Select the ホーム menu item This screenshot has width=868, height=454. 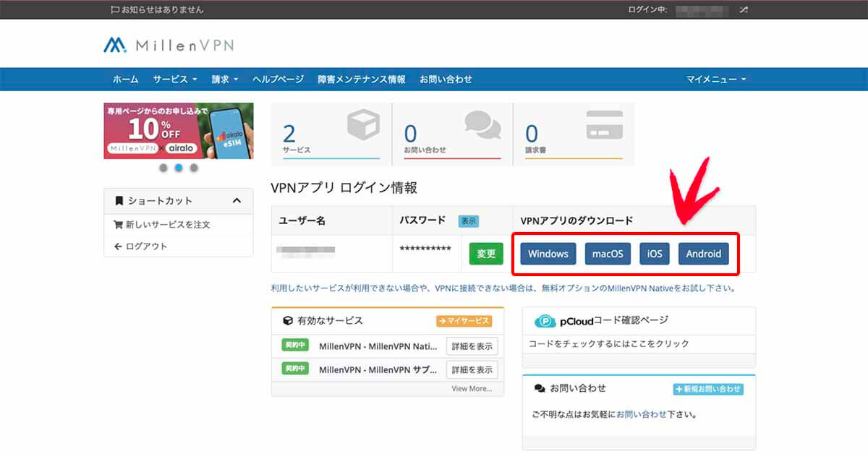tap(125, 80)
